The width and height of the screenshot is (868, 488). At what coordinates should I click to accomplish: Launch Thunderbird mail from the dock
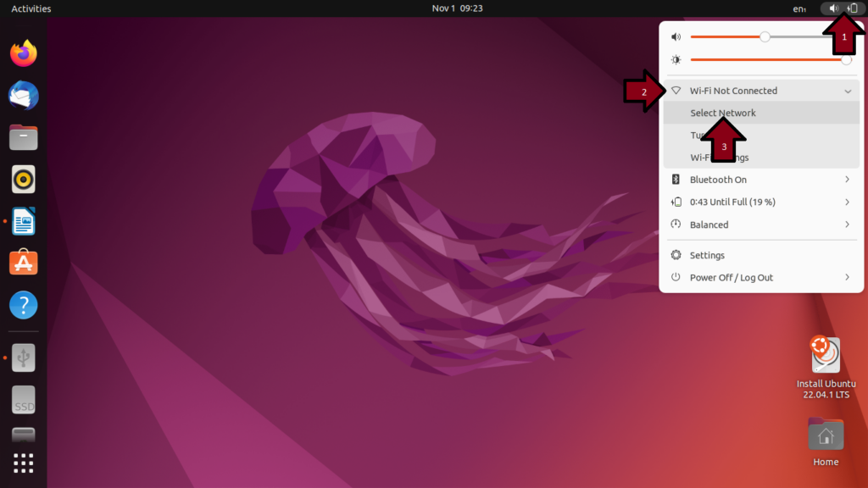23,95
